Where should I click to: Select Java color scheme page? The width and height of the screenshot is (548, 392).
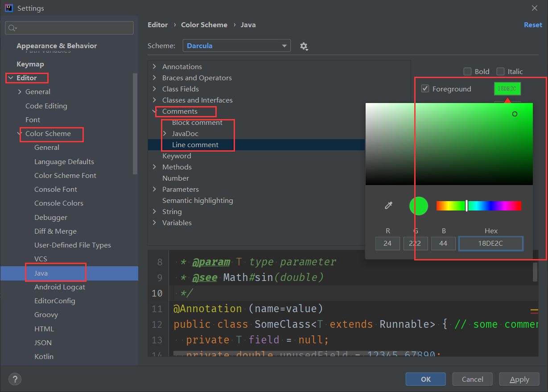pos(69,273)
